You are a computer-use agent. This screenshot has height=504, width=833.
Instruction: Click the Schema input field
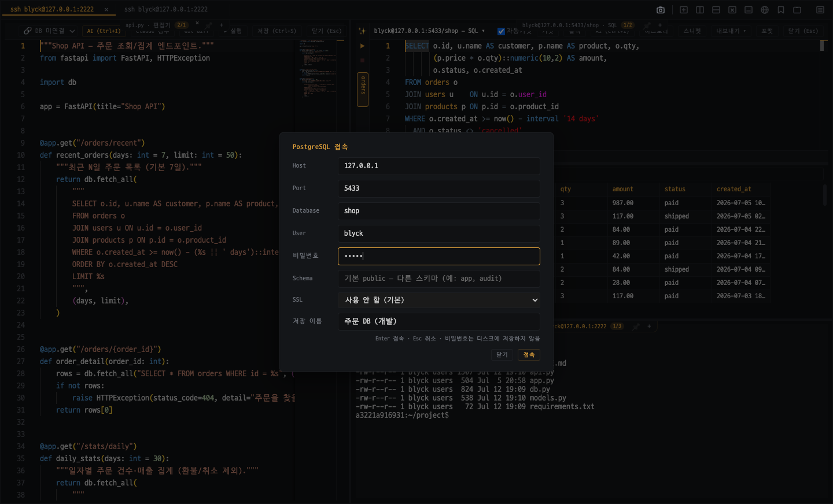pyautogui.click(x=439, y=279)
